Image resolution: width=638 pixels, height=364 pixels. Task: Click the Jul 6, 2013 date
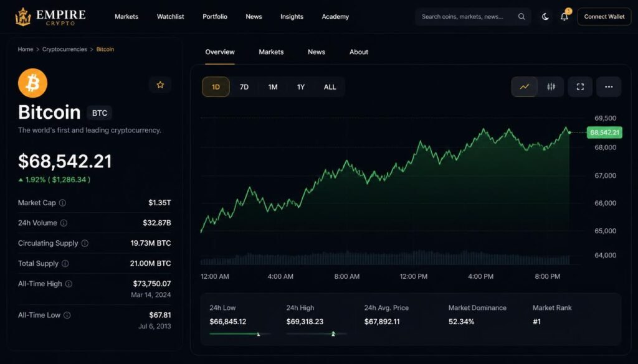[x=155, y=326]
